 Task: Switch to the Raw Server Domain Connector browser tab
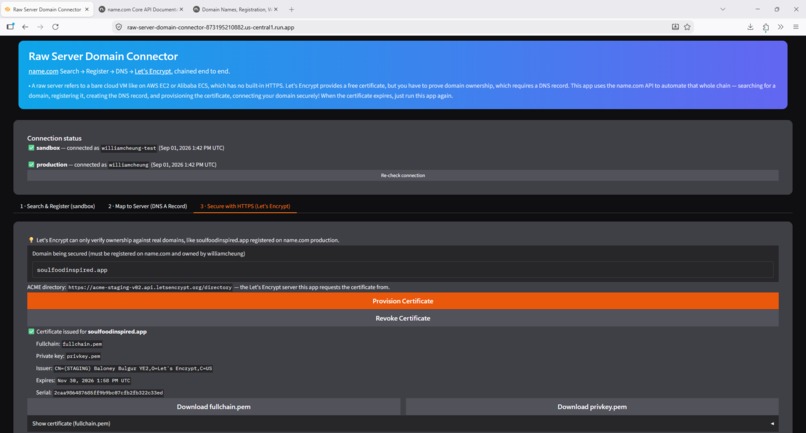[x=47, y=9]
